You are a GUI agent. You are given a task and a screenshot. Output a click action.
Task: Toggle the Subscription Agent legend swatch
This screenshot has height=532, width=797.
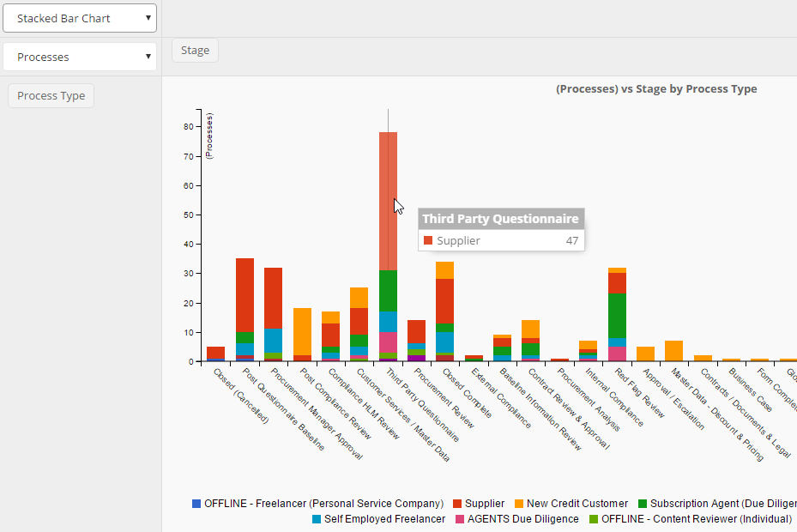[643, 504]
